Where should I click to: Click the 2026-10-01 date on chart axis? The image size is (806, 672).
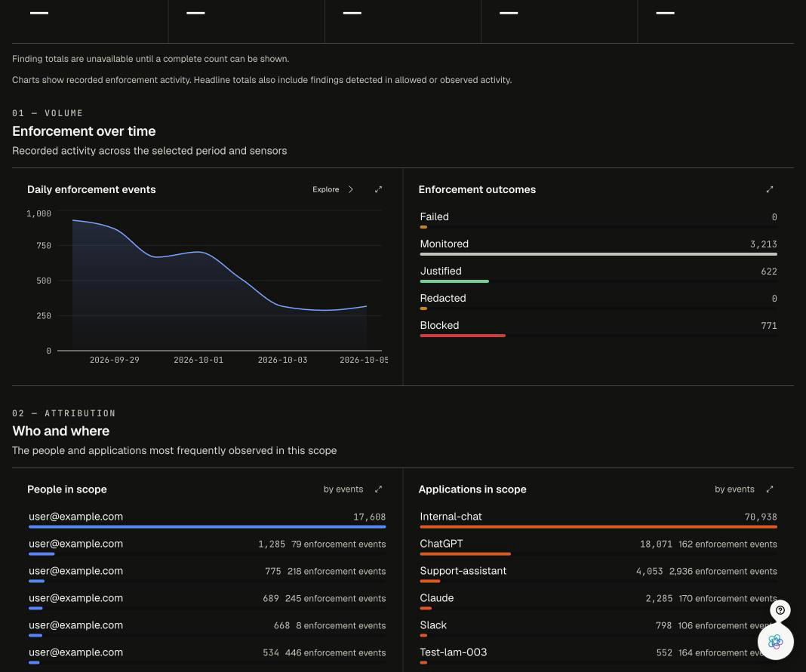click(x=198, y=361)
